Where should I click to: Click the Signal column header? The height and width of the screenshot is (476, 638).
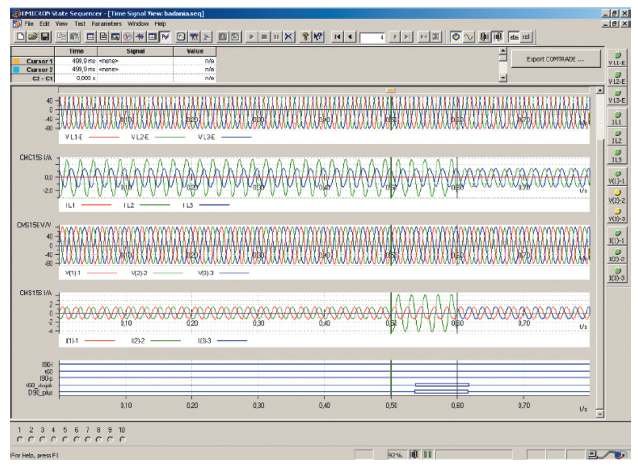[135, 51]
